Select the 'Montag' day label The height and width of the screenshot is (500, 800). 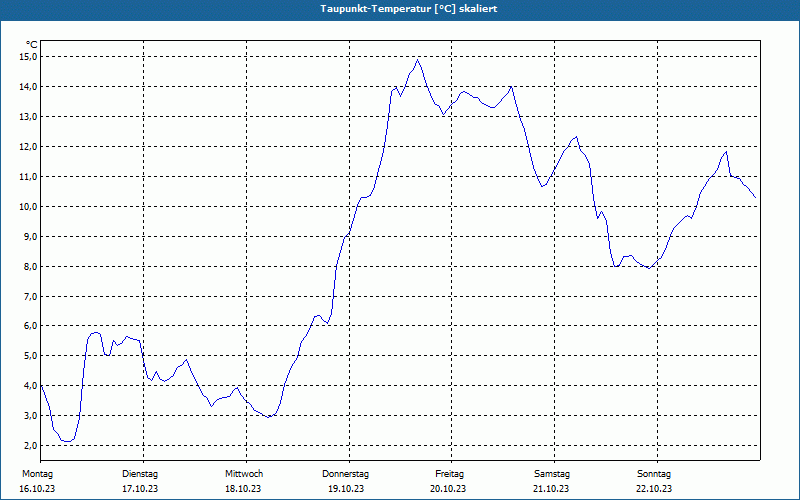coord(37,474)
